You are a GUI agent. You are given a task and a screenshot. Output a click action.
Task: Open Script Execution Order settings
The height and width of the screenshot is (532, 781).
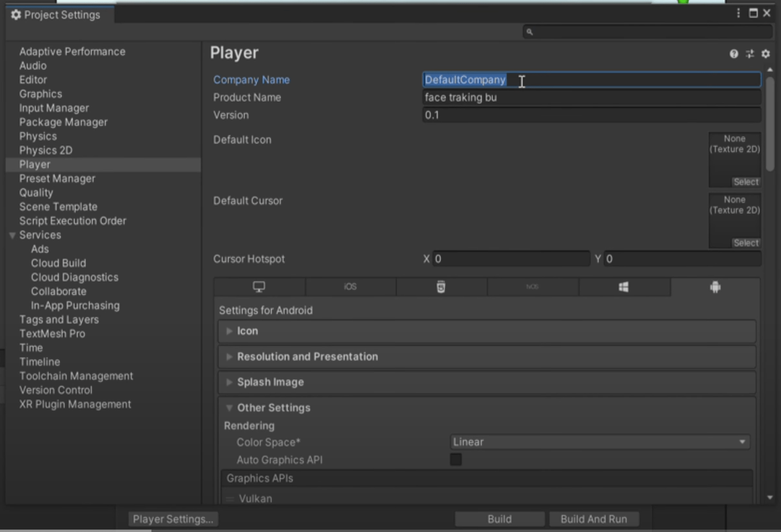(73, 221)
